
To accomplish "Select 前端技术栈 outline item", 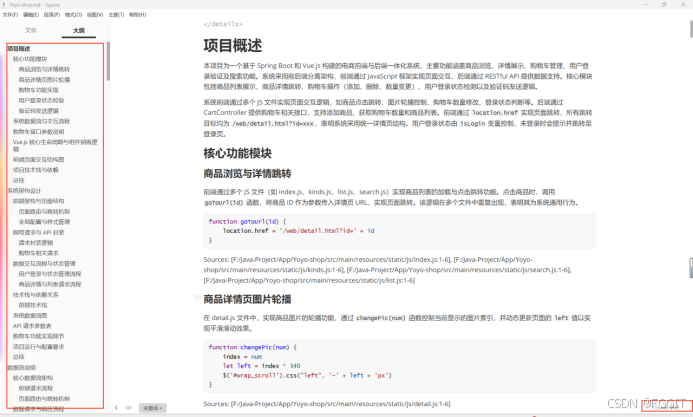I will 33,305.
